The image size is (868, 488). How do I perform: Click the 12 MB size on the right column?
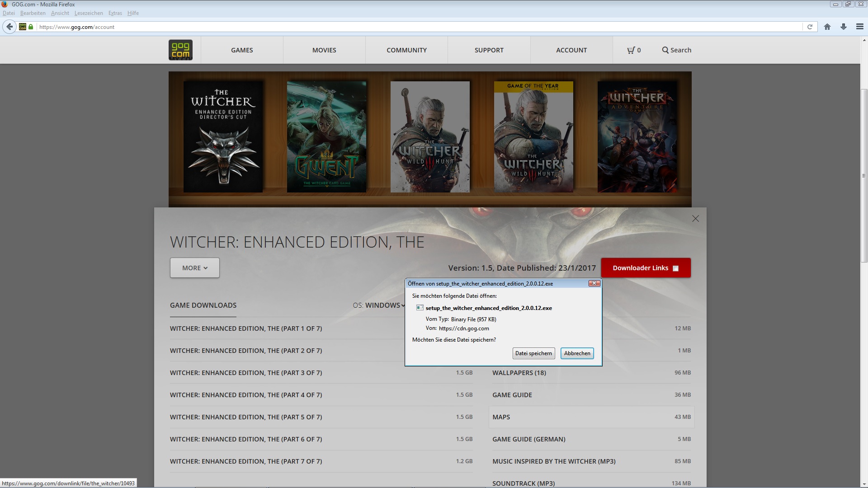[683, 328]
